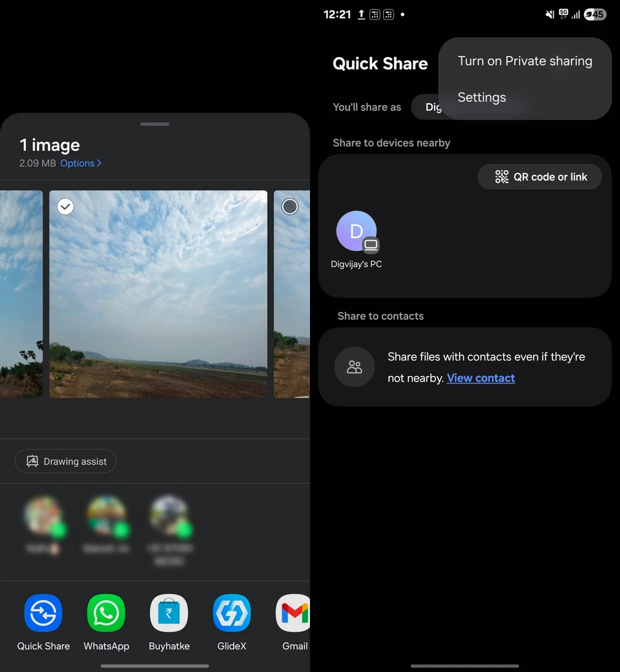The height and width of the screenshot is (672, 620).
Task: Tap the contacts icon under Share to contacts
Action: point(354,367)
